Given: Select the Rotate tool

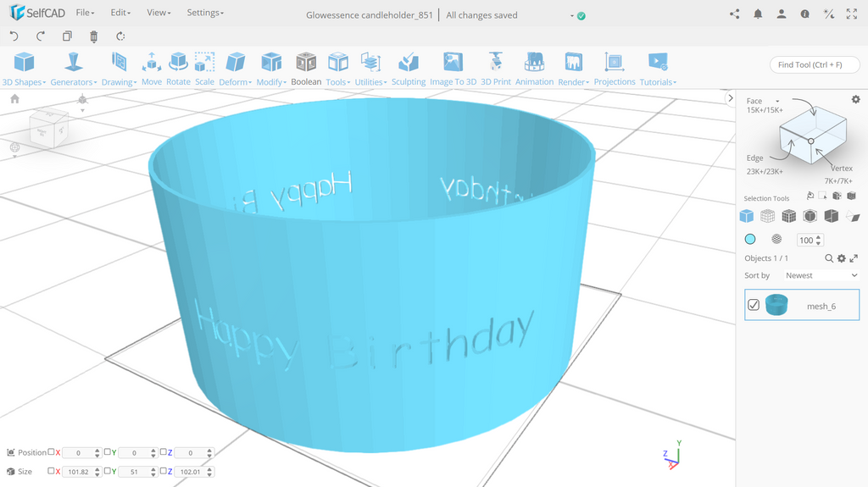Looking at the screenshot, I should pos(178,69).
